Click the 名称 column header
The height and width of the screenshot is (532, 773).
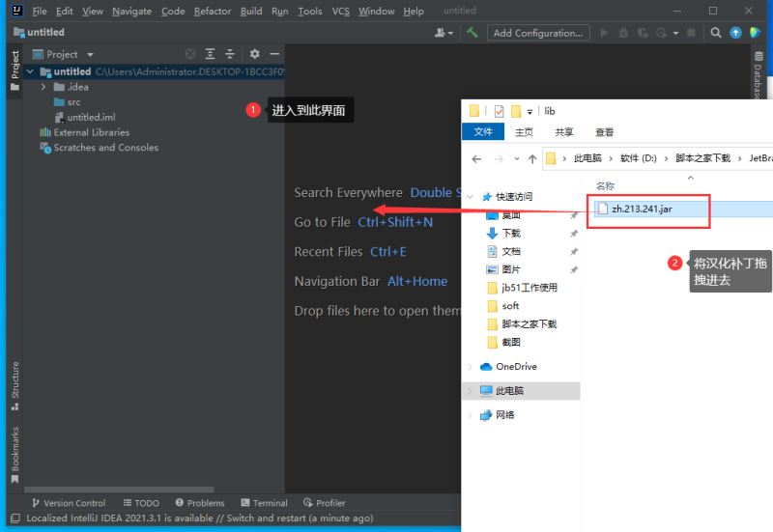[606, 185]
